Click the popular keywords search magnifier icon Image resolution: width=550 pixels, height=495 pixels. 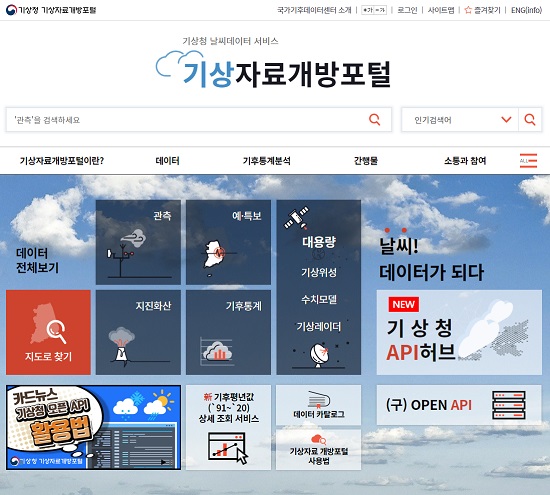[530, 120]
